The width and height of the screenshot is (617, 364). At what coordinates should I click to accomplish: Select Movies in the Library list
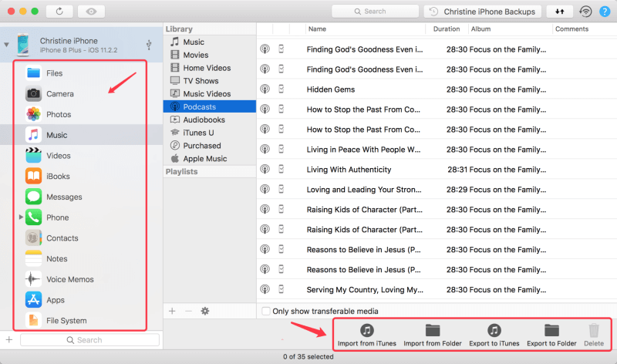(209, 55)
